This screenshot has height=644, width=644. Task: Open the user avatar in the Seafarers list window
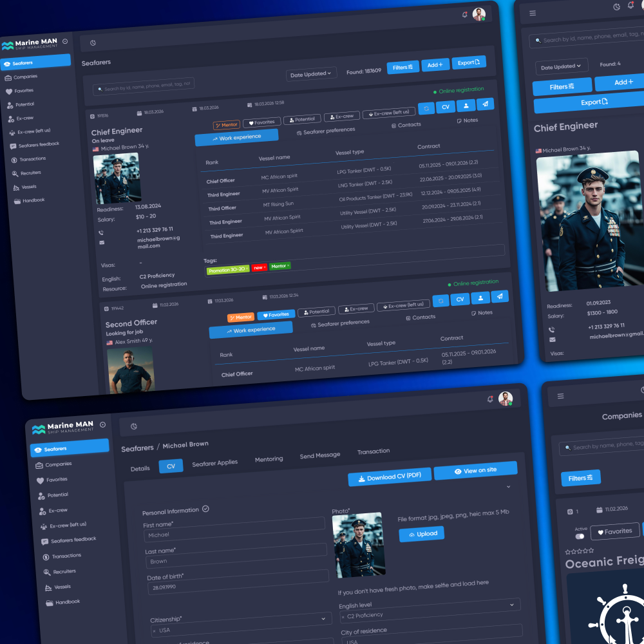pyautogui.click(x=479, y=14)
